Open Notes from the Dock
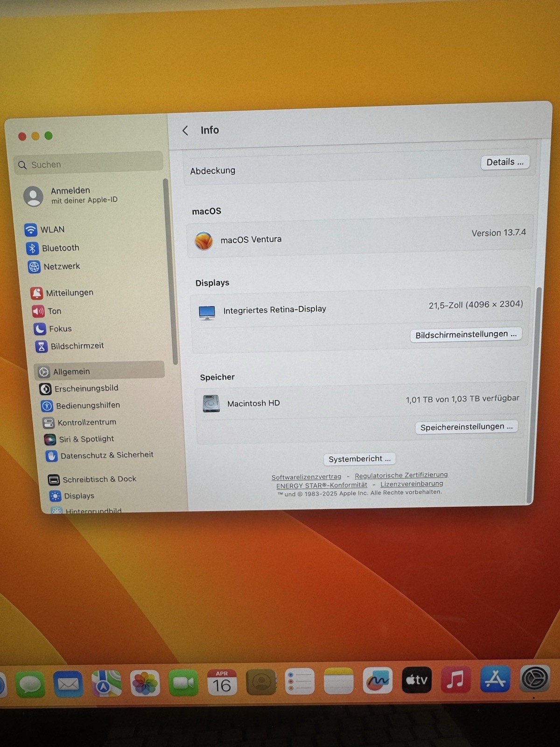The height and width of the screenshot is (747, 560). [x=338, y=681]
